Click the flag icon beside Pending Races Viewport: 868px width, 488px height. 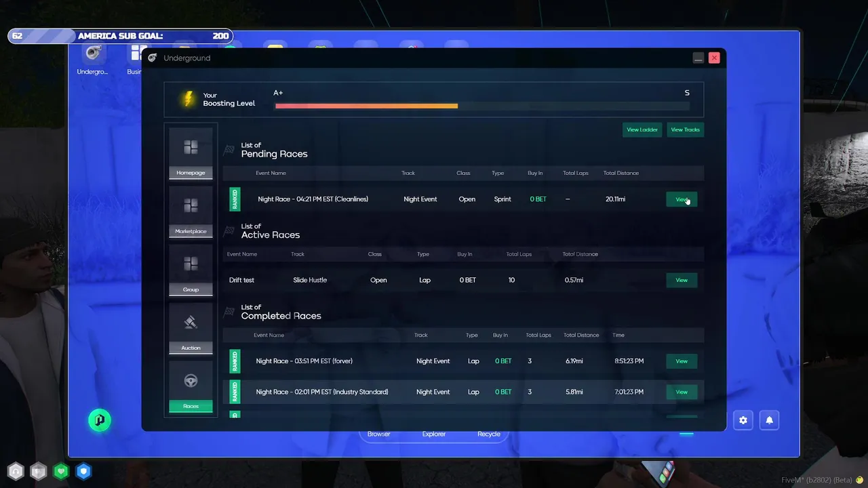(x=229, y=150)
